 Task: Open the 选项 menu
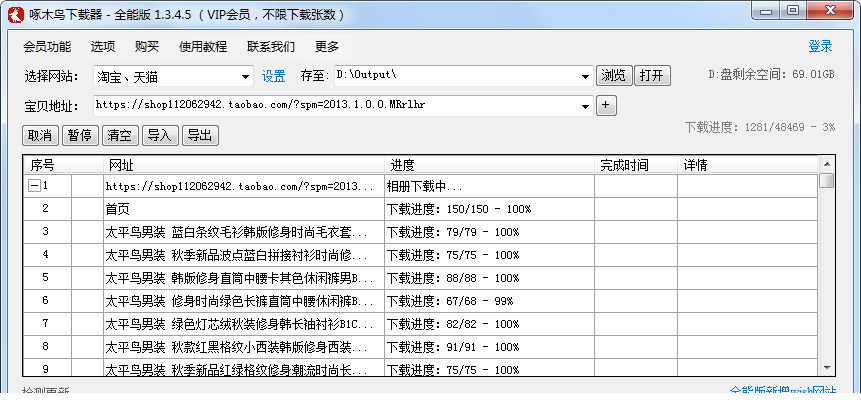pos(102,46)
